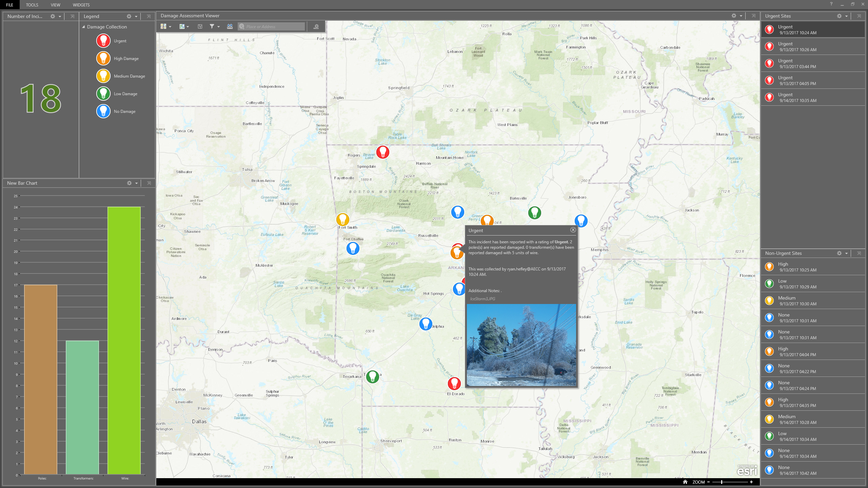Viewport: 868px width, 488px height.
Task: Open dropdown arrow of Urgent Sites header
Action: coord(847,16)
